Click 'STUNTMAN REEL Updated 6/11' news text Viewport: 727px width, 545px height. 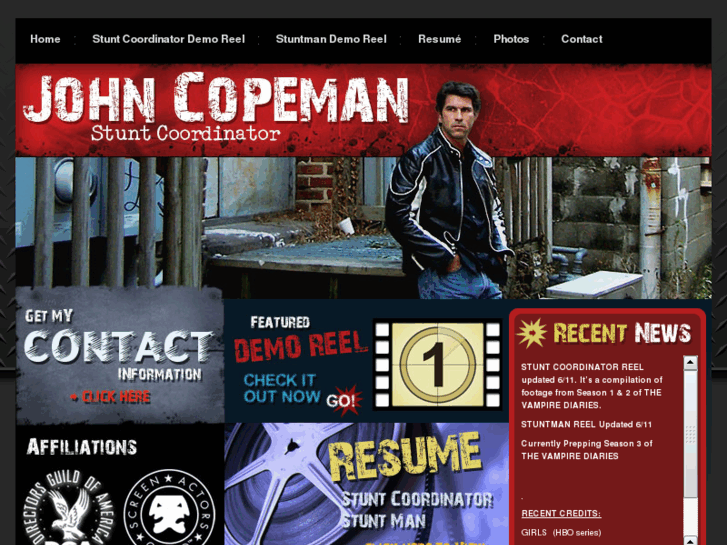coord(587,424)
